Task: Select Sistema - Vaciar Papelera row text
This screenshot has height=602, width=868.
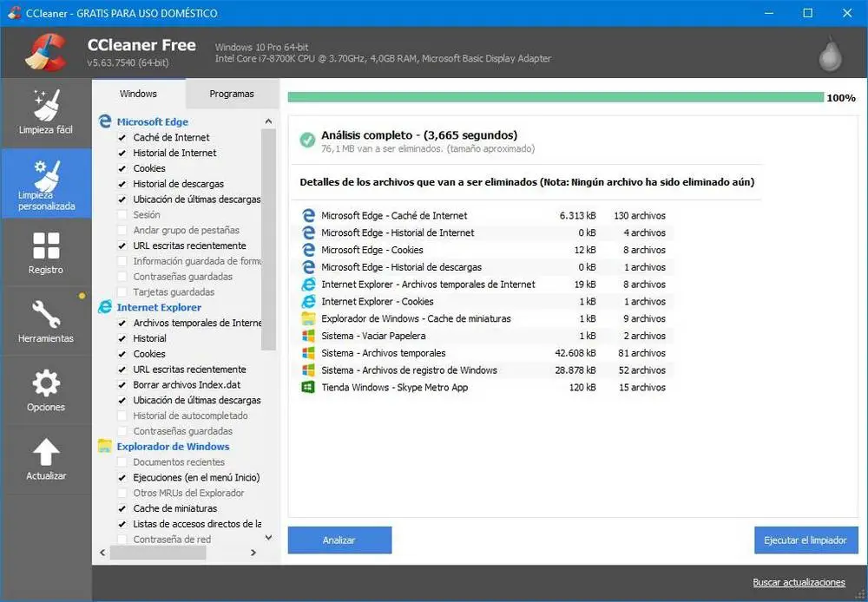Action: tap(373, 336)
